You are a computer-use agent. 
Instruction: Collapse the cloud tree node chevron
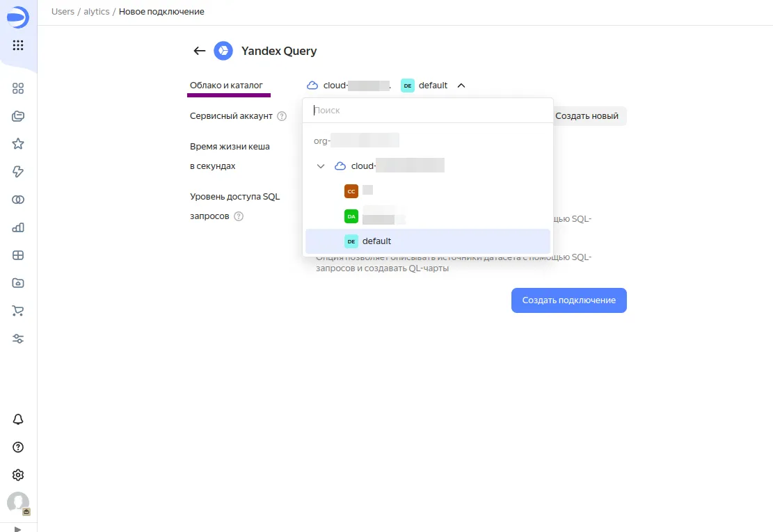pyautogui.click(x=321, y=166)
